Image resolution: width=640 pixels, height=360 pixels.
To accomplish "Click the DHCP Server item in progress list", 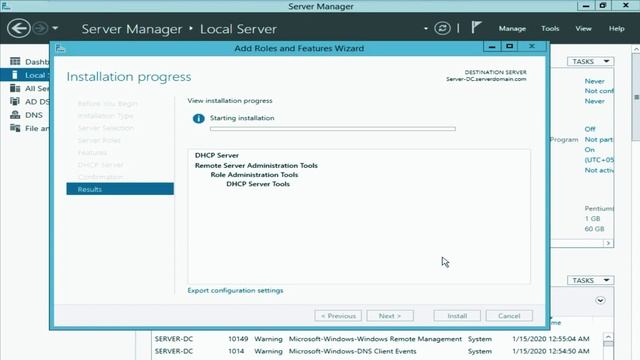I will [x=217, y=156].
